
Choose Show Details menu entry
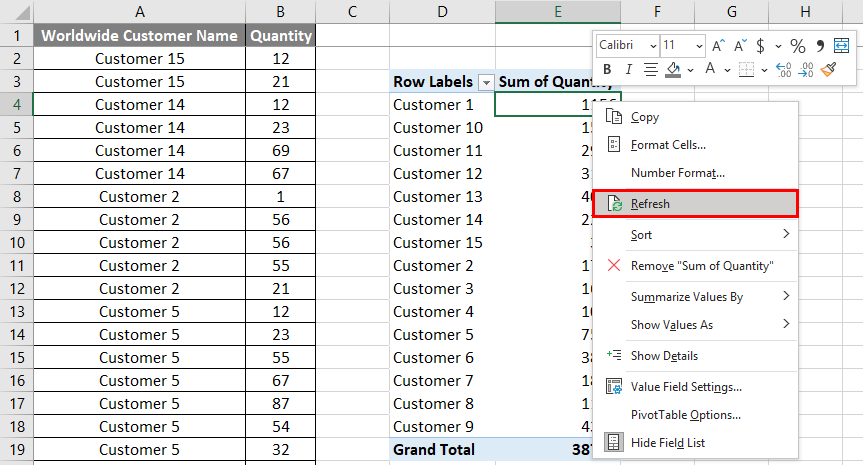pos(696,356)
